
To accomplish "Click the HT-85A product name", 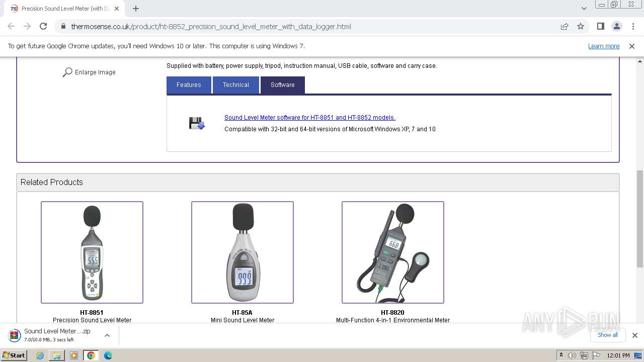I will pyautogui.click(x=243, y=312).
